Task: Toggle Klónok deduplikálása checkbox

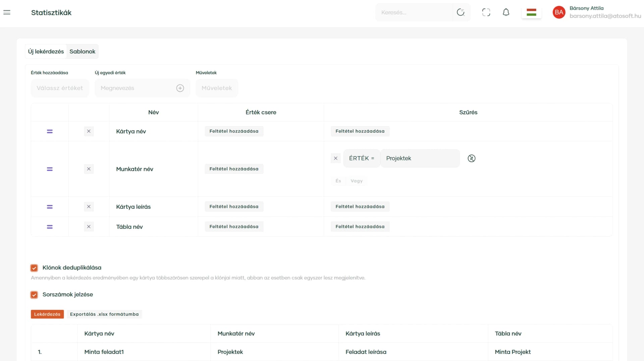Action: [34, 268]
